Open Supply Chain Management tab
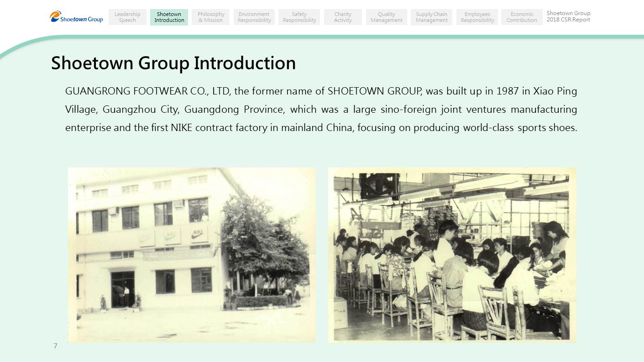Viewport: 644px width, 362px height. (431, 17)
